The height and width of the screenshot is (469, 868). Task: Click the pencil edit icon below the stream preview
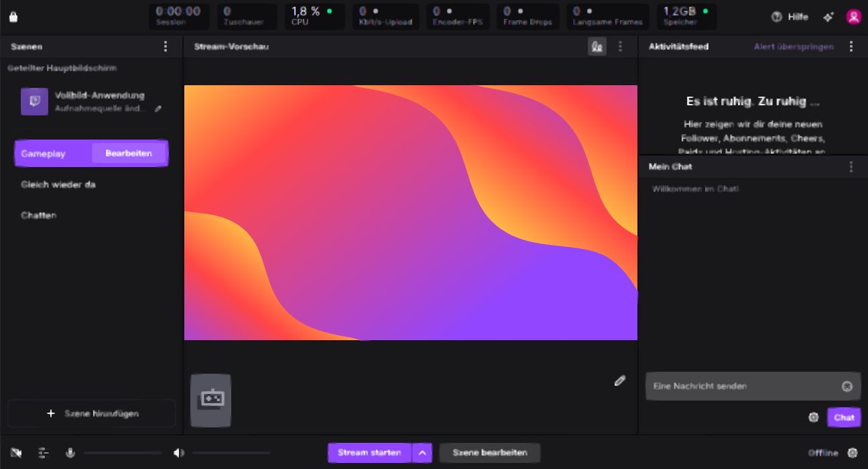point(619,381)
